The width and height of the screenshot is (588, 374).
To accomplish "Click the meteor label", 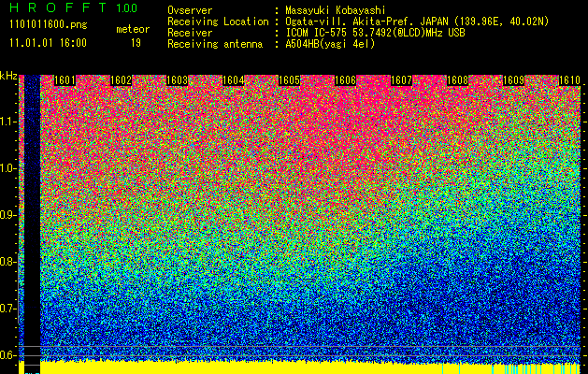I will click(133, 29).
